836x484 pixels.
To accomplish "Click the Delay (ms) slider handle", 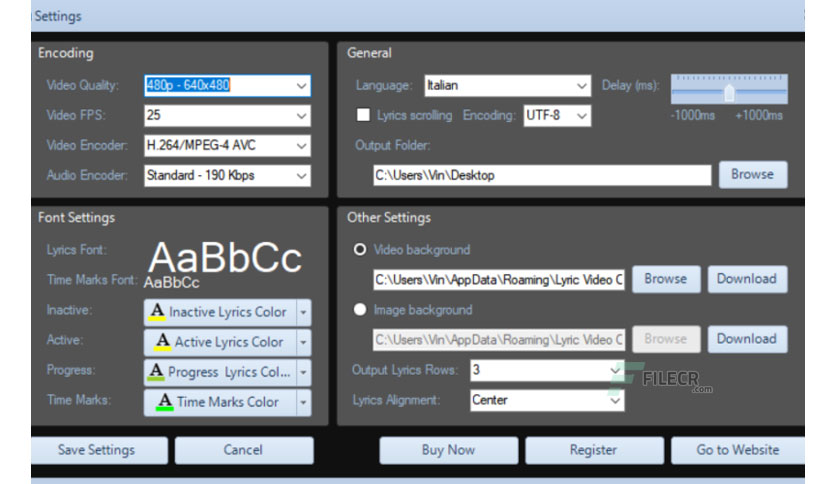I will 729,93.
